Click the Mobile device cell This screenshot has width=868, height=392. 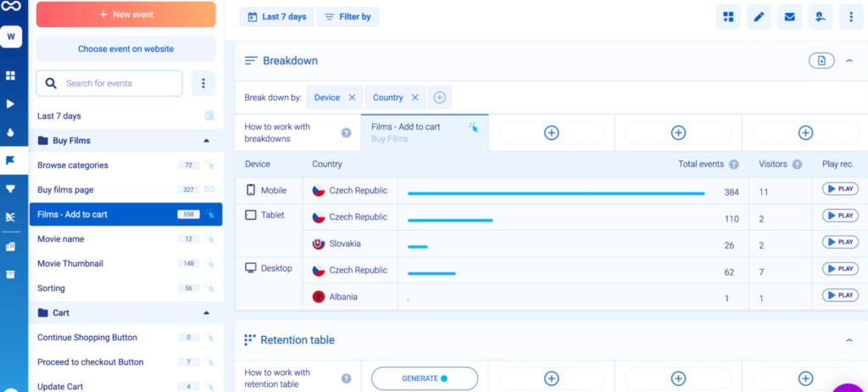269,191
